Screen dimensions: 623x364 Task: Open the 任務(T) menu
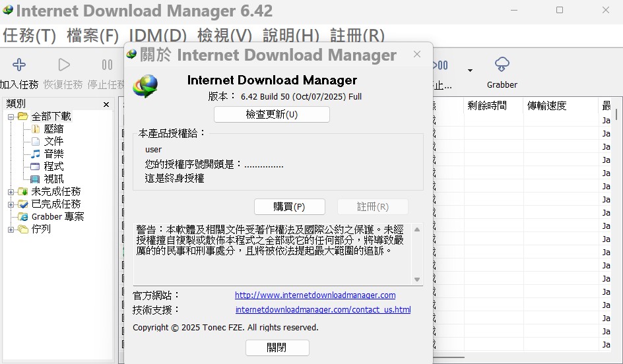tap(29, 36)
